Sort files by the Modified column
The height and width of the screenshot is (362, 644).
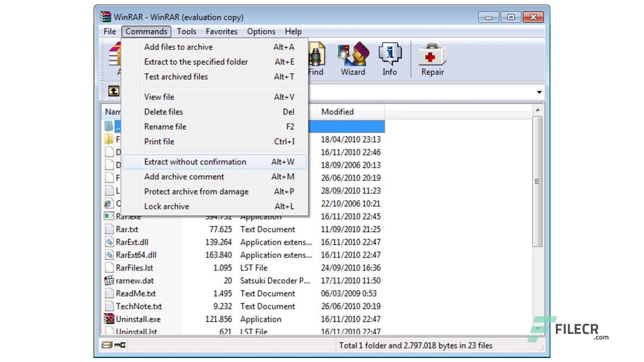click(x=338, y=112)
